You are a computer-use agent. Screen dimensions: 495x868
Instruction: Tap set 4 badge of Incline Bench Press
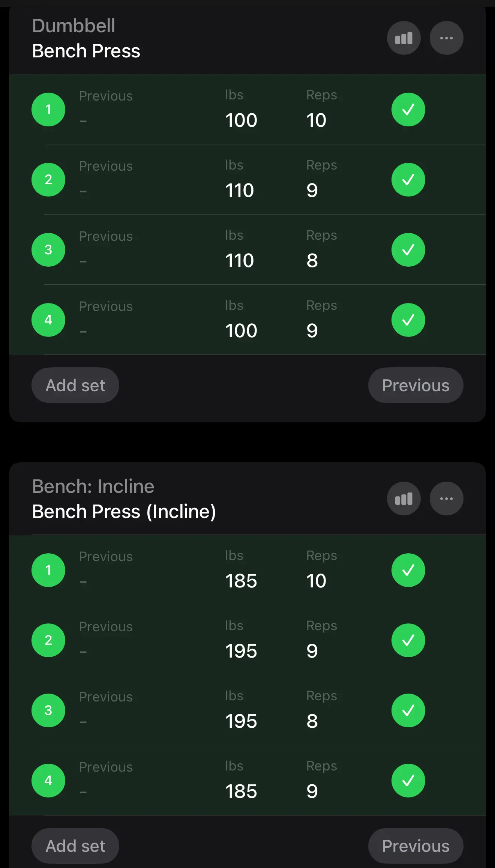click(48, 781)
